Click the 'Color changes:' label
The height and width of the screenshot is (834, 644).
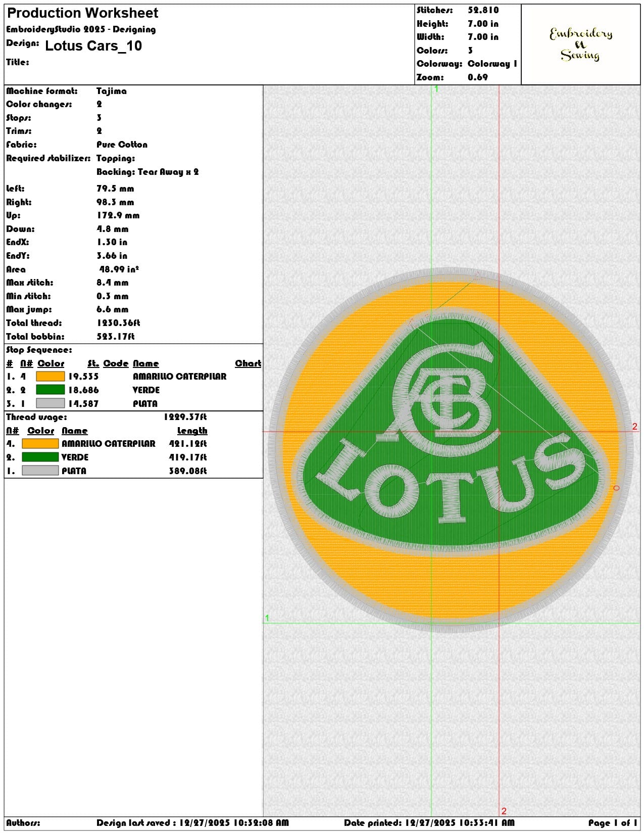click(39, 104)
